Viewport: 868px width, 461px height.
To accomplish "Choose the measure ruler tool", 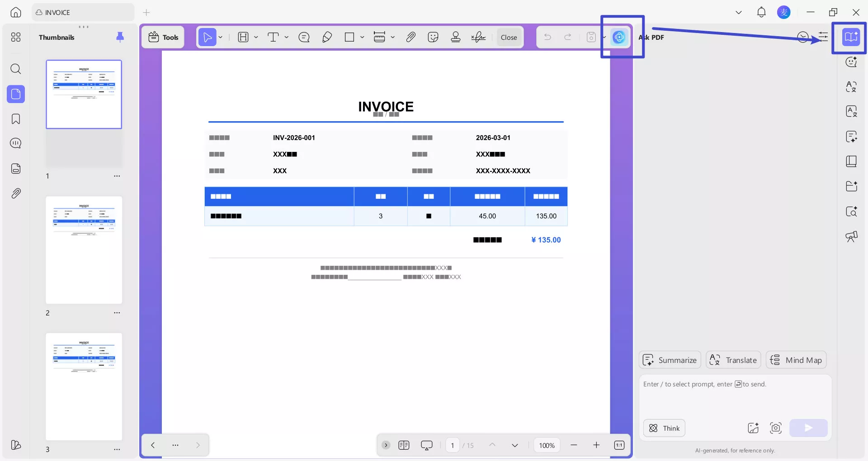I will coord(379,37).
